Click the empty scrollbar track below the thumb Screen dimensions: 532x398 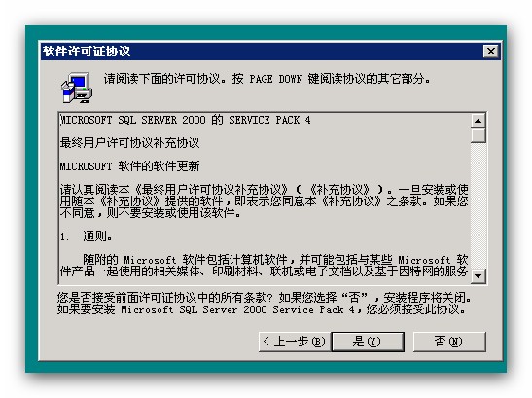[x=479, y=205]
